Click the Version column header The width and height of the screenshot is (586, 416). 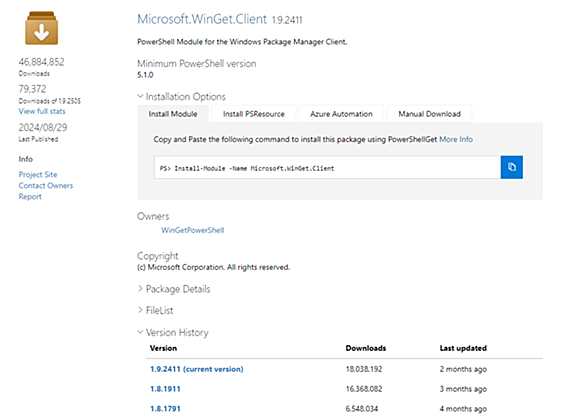pyautogui.click(x=163, y=348)
